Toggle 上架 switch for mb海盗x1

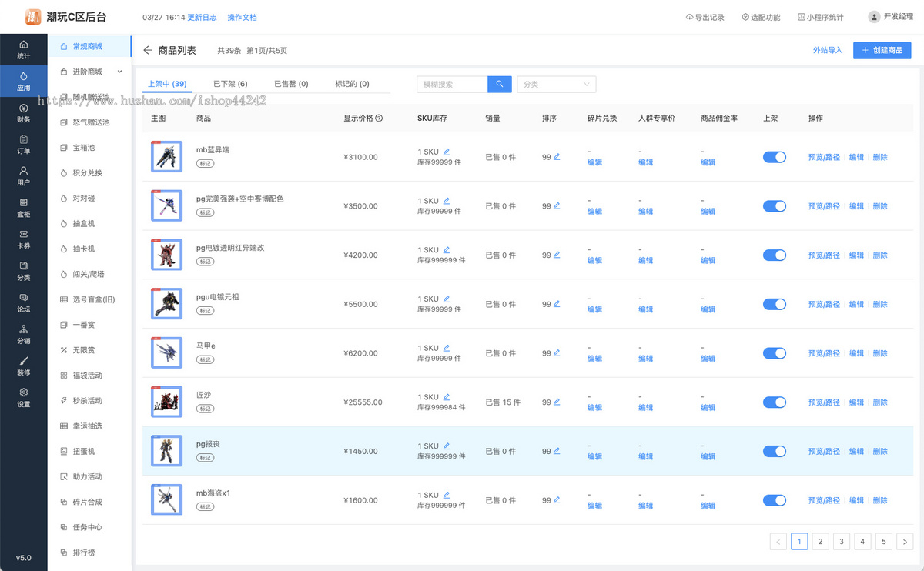(775, 500)
